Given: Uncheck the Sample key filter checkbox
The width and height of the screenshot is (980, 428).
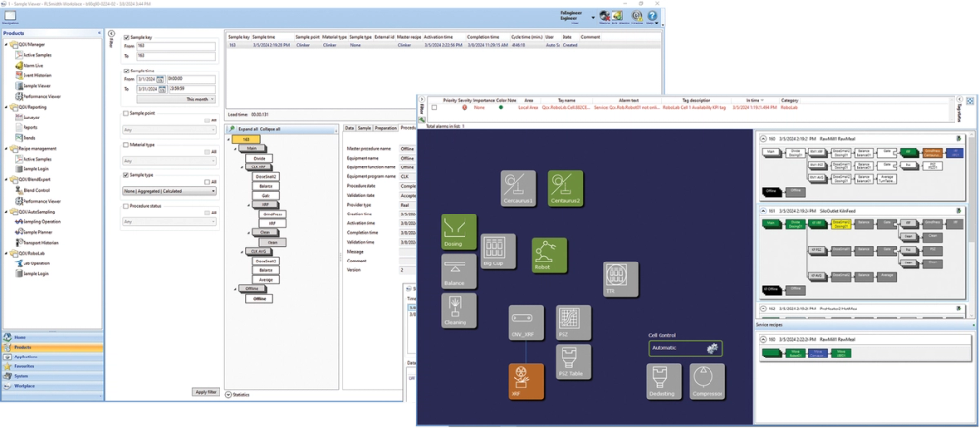Looking at the screenshot, I should coord(126,37).
